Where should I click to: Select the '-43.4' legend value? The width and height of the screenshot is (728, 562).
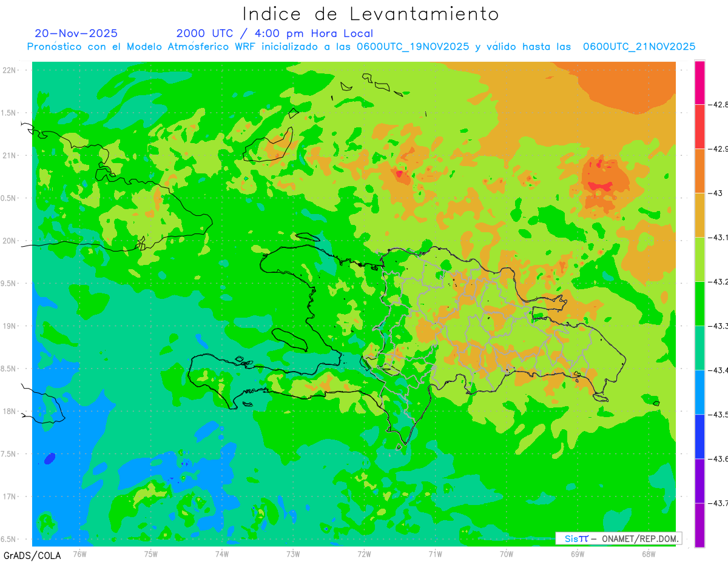[718, 370]
